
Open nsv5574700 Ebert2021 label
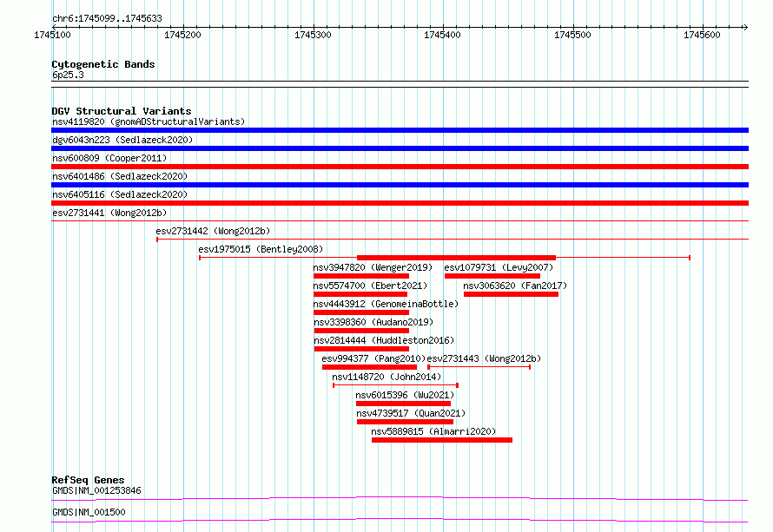(370, 286)
